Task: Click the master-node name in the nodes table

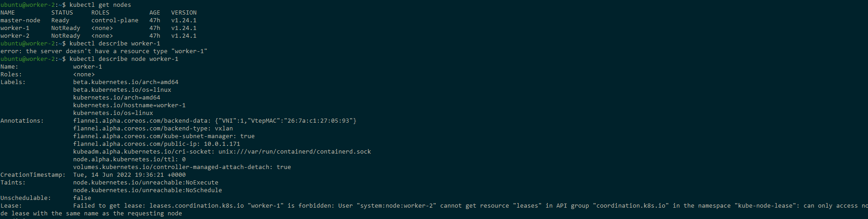Action: click(x=20, y=20)
